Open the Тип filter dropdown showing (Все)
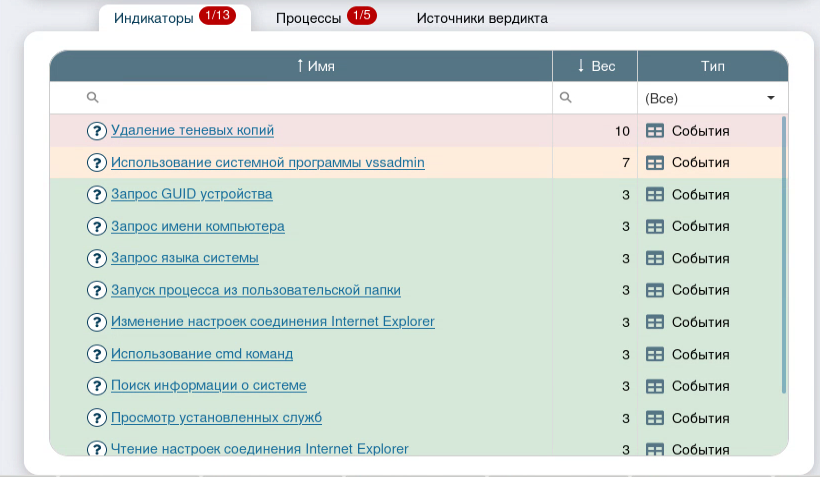The height and width of the screenshot is (477, 820). click(711, 98)
